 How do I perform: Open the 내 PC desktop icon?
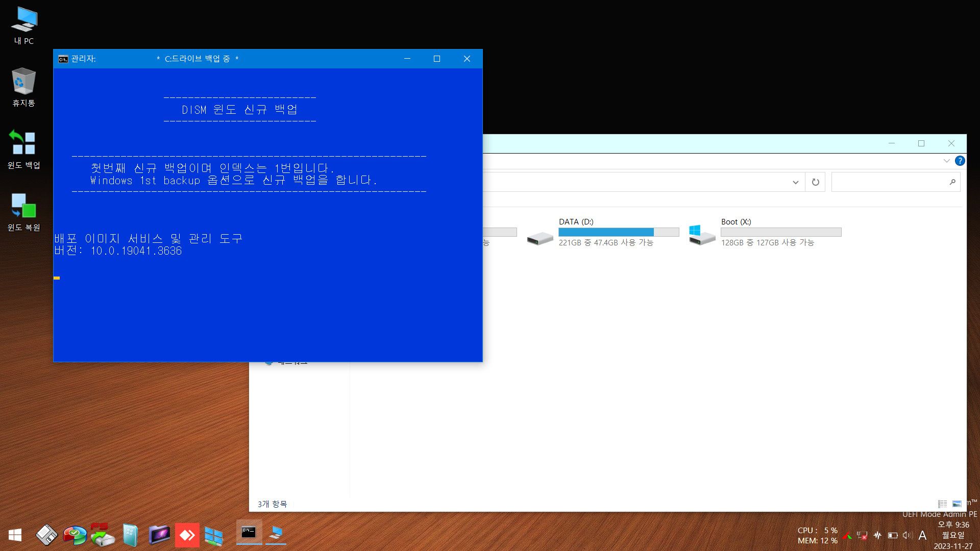click(23, 26)
